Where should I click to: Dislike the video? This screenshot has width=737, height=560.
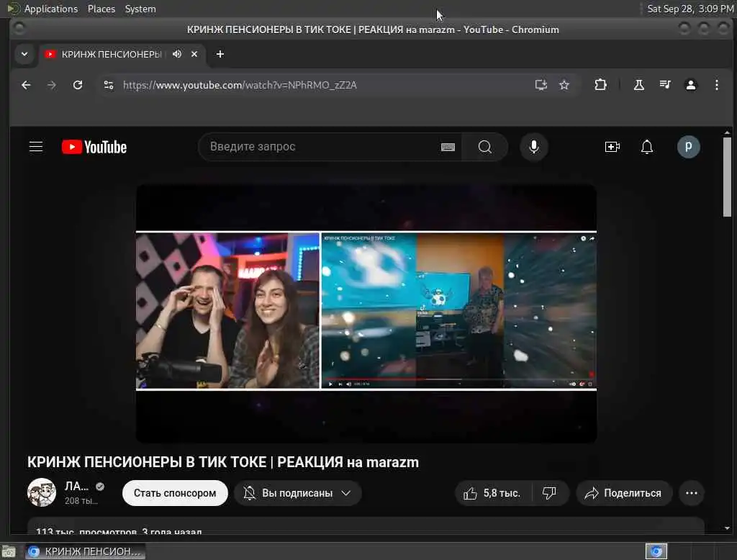click(x=549, y=493)
